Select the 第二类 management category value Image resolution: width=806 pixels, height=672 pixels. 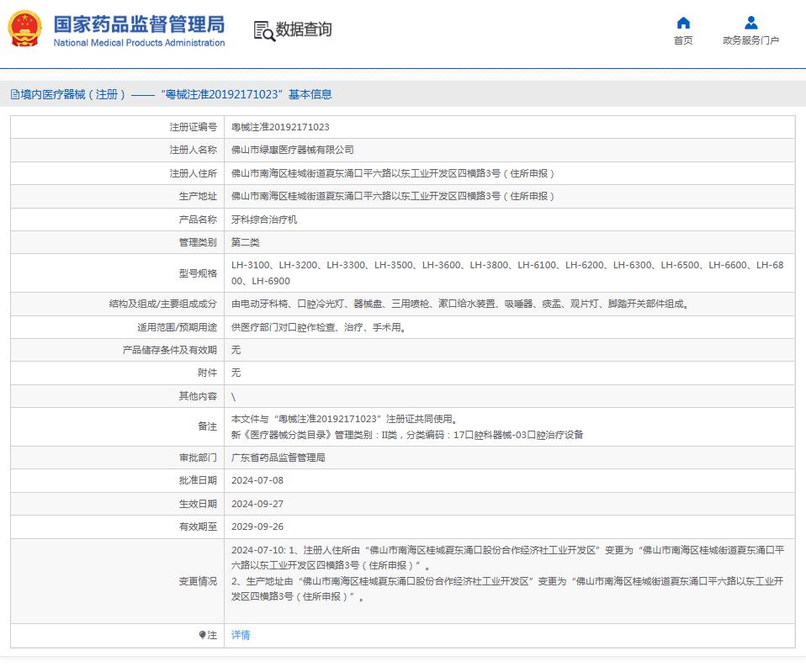[245, 241]
